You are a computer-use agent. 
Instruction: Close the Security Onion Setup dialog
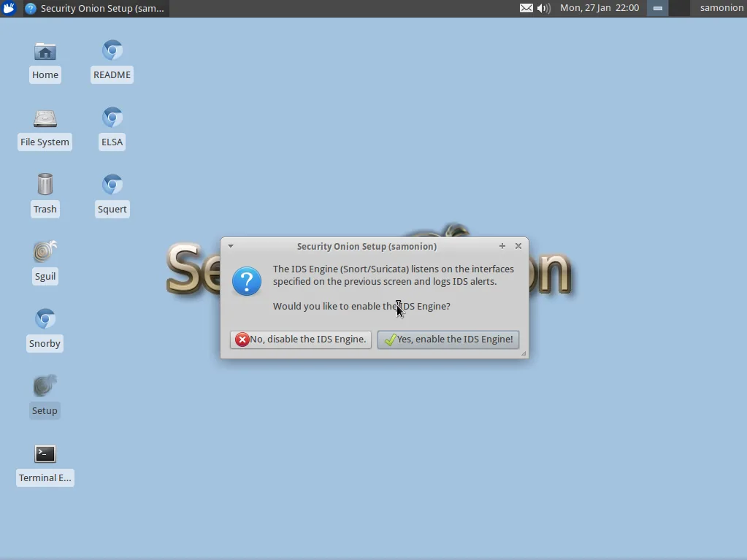[x=518, y=246]
